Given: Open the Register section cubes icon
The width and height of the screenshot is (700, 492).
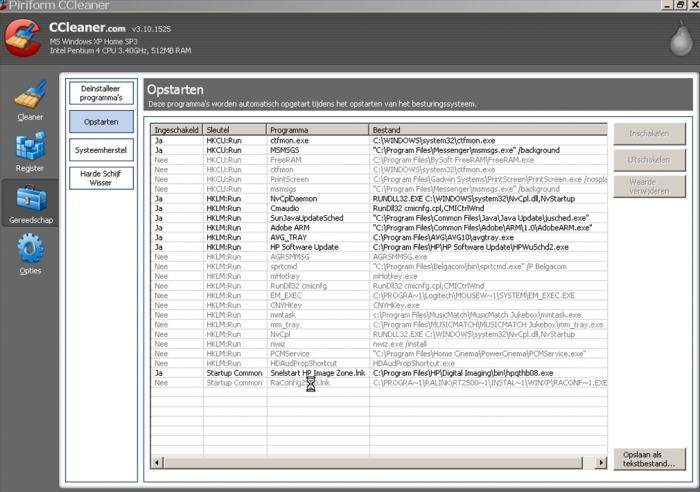Looking at the screenshot, I should 30,146.
